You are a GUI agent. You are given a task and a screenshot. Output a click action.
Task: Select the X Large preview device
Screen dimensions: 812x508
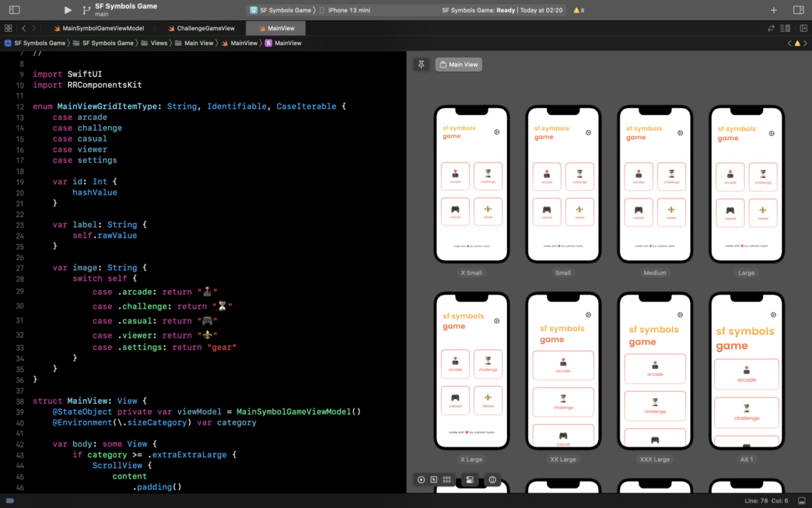click(471, 371)
